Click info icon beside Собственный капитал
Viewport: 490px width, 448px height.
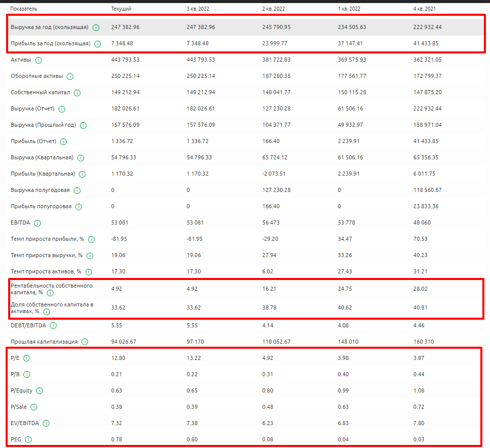click(x=77, y=93)
